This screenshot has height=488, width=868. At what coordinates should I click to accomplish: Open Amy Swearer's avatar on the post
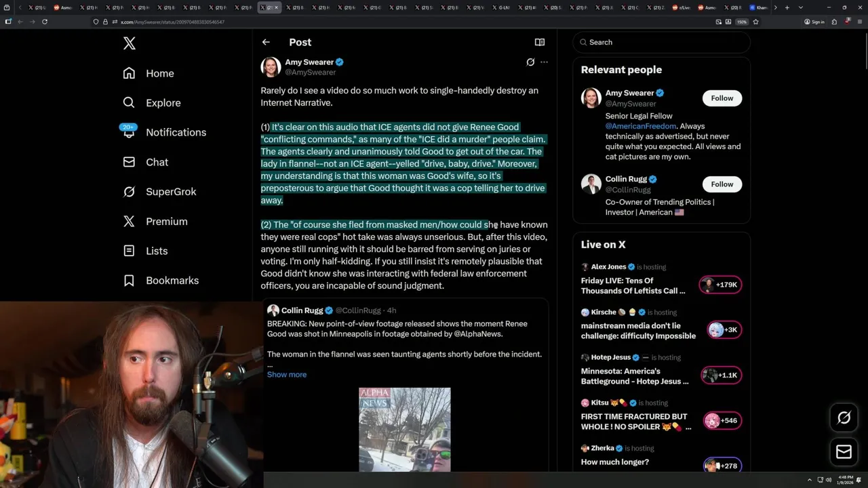(271, 67)
